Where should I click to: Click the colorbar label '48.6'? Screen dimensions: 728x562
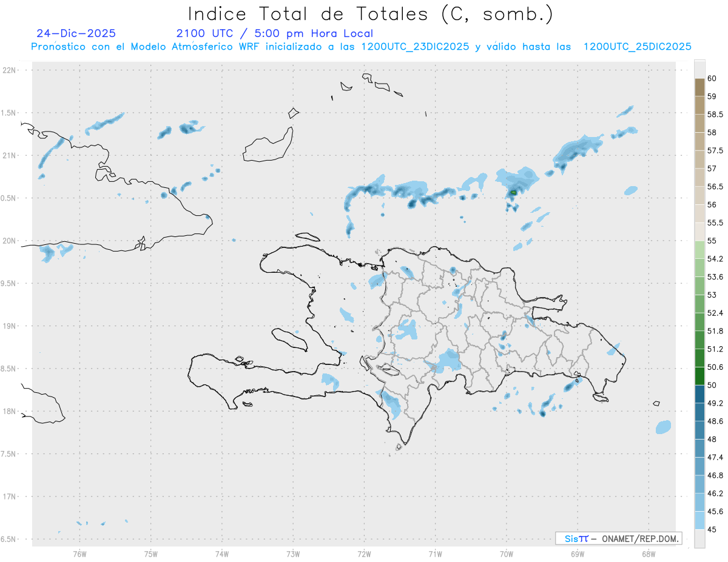(x=715, y=421)
